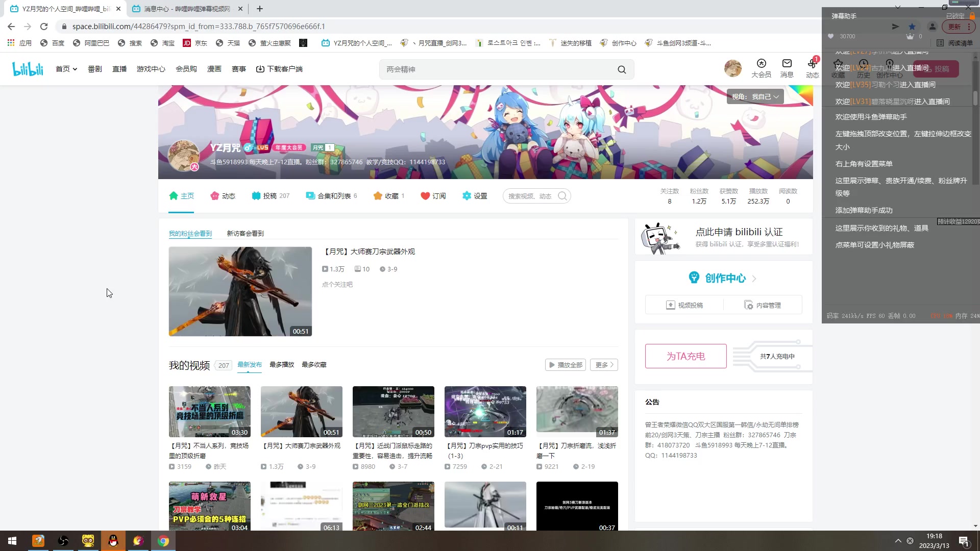Sort videos by 最多播放
The height and width of the screenshot is (551, 980).
click(282, 365)
